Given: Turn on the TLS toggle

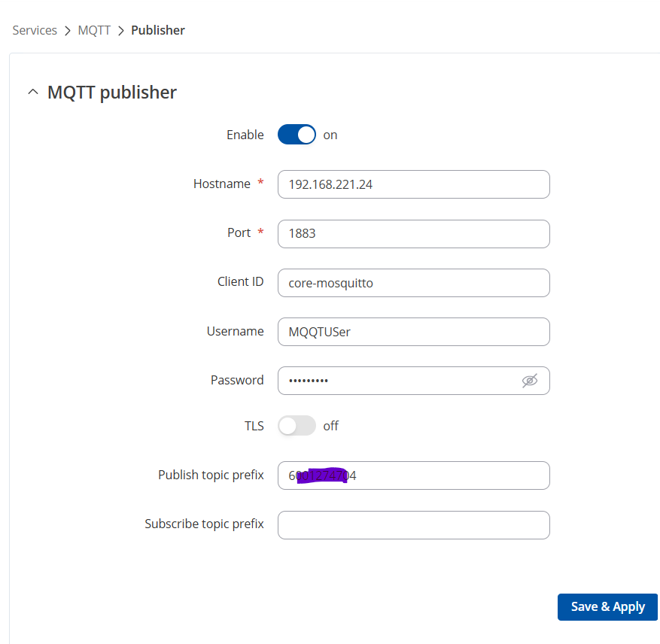Looking at the screenshot, I should [x=297, y=426].
